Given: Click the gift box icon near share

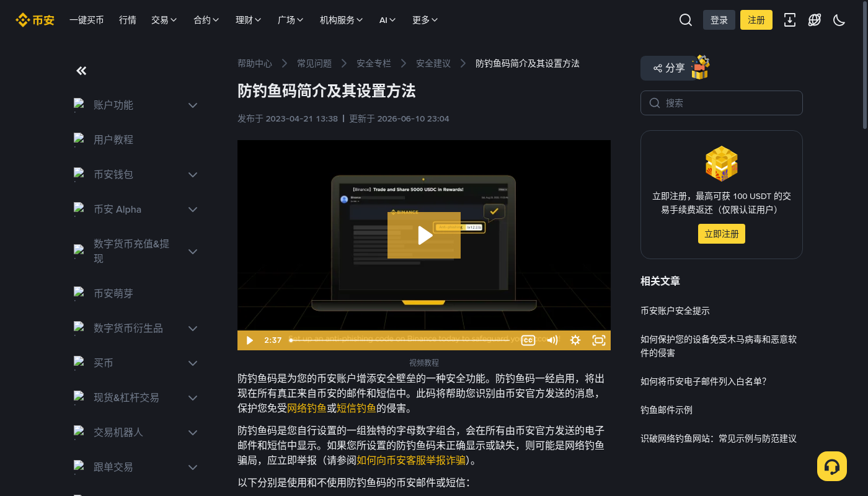Looking at the screenshot, I should pos(700,67).
